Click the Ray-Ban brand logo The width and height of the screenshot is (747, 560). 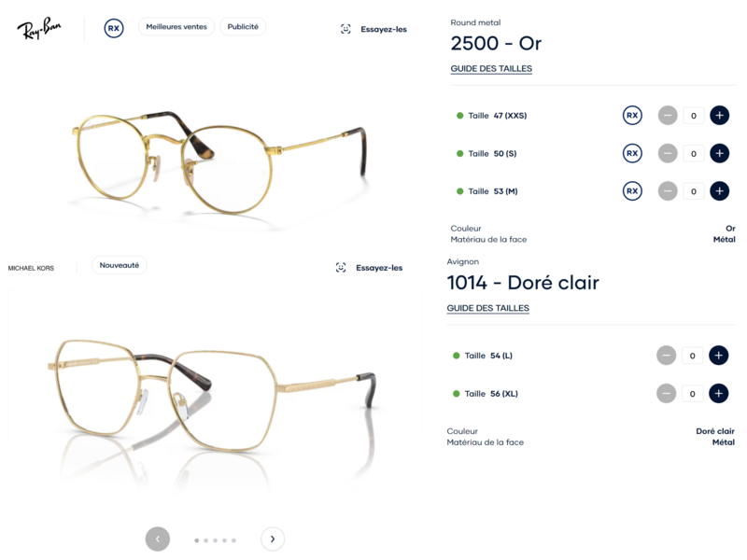[39, 28]
